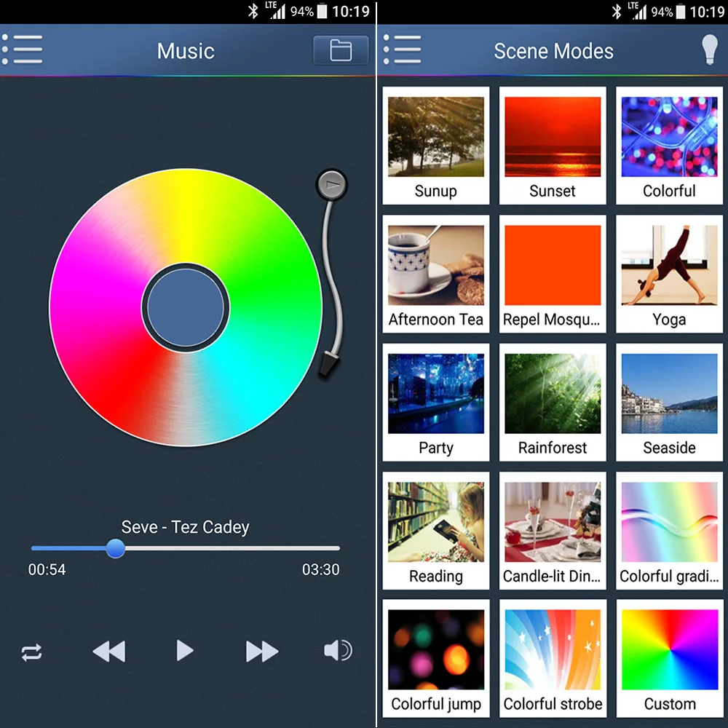This screenshot has width=728, height=728.
Task: Apply the Colorful gradient scene
Action: pyautogui.click(x=669, y=531)
